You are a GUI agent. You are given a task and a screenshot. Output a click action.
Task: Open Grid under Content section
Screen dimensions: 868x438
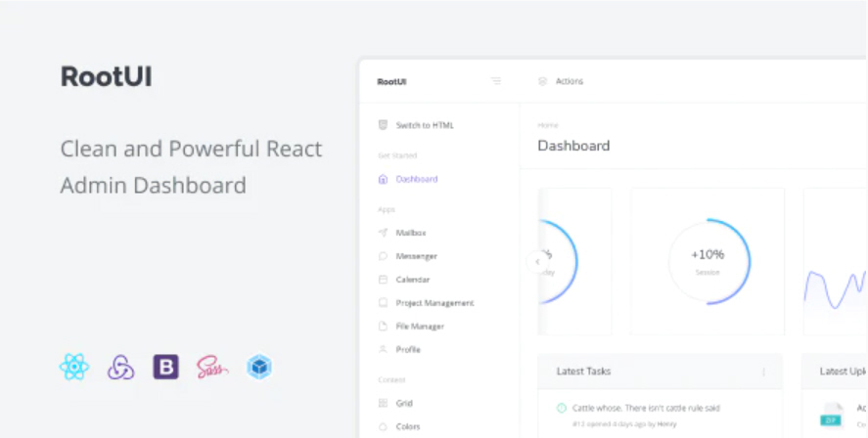pos(404,403)
